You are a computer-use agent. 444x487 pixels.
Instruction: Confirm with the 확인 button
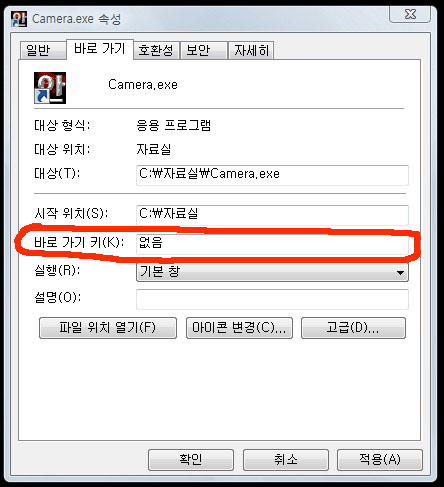point(191,460)
